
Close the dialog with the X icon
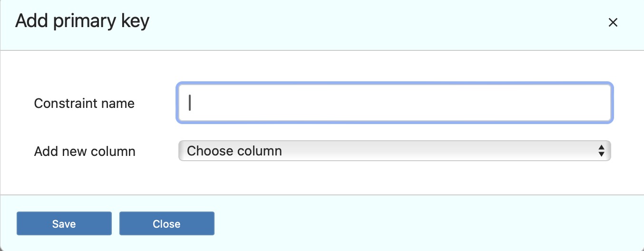pyautogui.click(x=613, y=22)
